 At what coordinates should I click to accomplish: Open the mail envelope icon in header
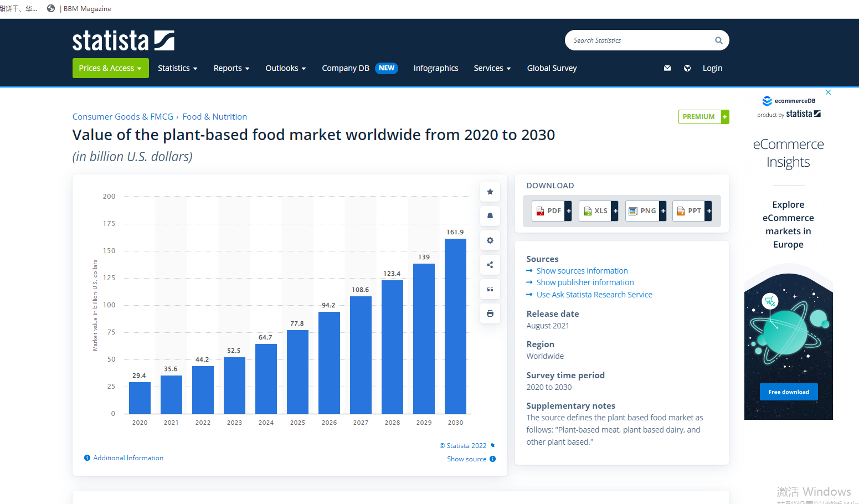pyautogui.click(x=667, y=68)
